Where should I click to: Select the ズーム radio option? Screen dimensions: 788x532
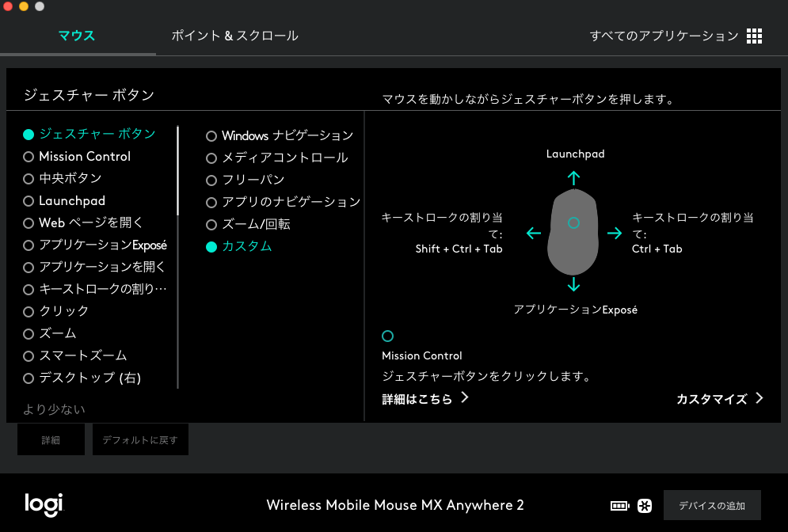point(50,333)
